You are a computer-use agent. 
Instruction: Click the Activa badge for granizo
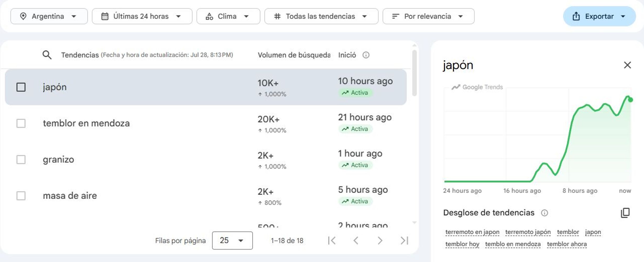coord(355,165)
